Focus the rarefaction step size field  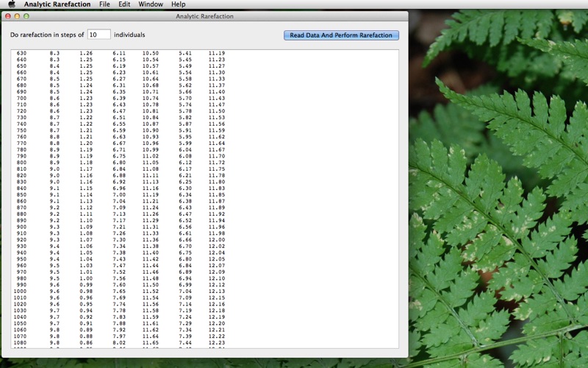[x=99, y=35]
